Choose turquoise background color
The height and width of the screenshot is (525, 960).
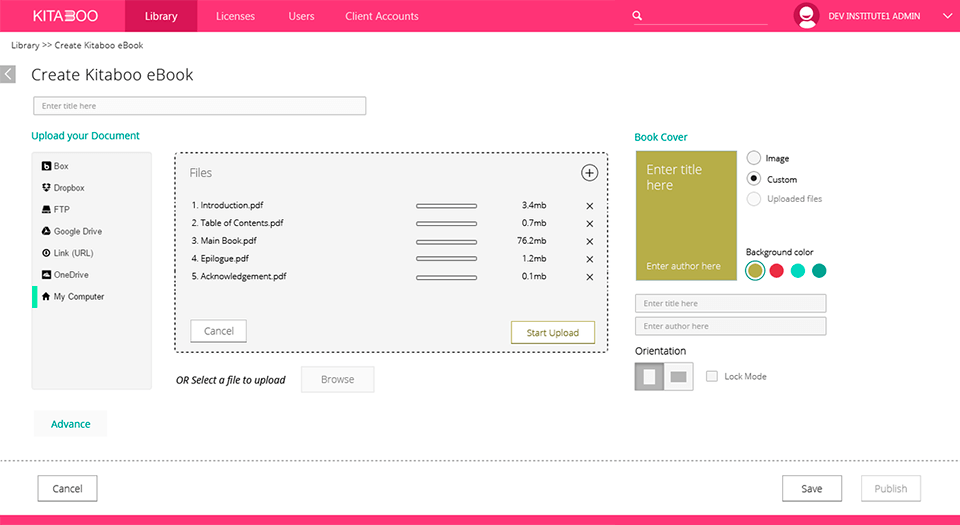798,270
